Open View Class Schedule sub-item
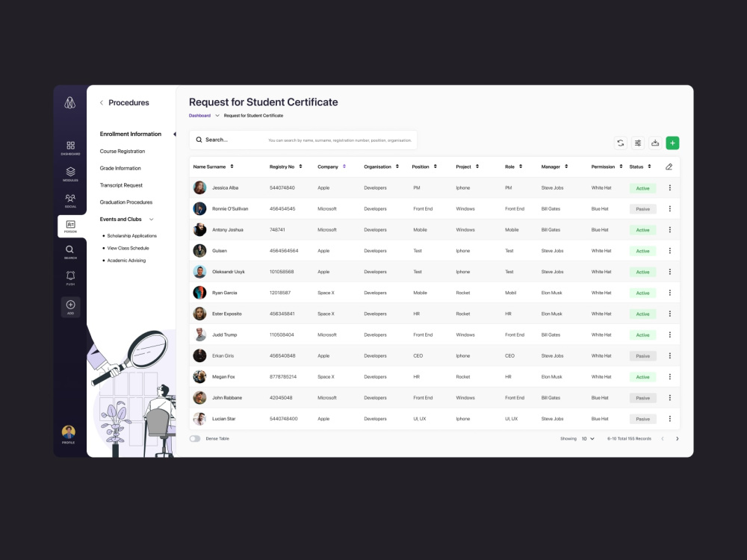 click(x=128, y=248)
